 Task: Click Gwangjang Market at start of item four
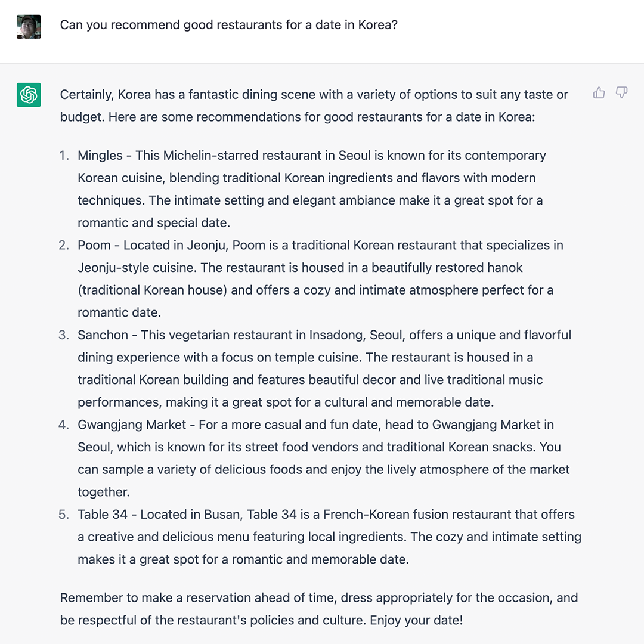[x=132, y=425]
